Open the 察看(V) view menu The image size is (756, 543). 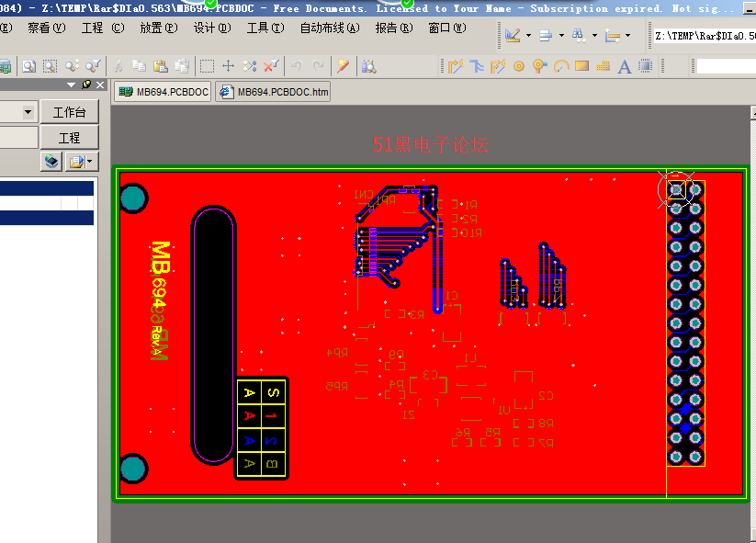pos(46,28)
